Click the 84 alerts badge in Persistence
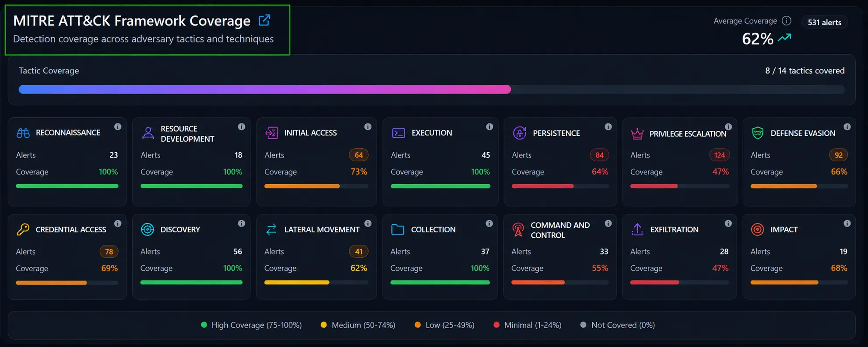The image size is (868, 347). (x=600, y=155)
